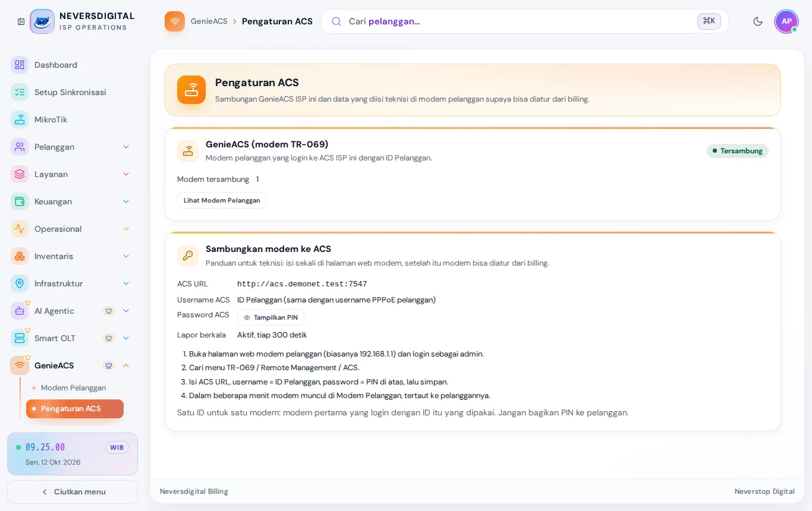Collapse the GenieACS menu chevron
The image size is (812, 511).
tap(126, 365)
